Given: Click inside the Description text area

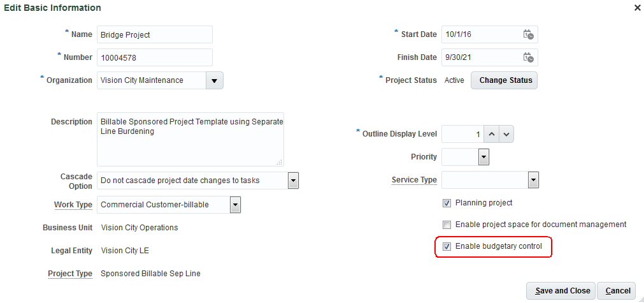Looking at the screenshot, I should [190, 139].
